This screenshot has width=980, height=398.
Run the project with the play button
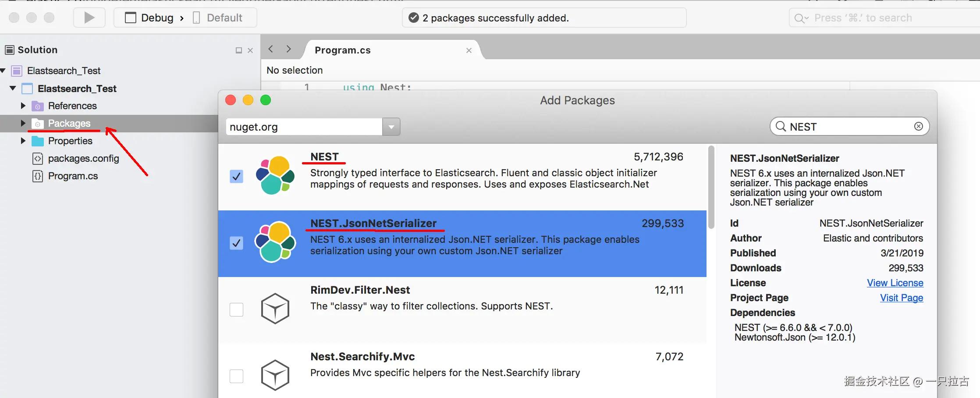tap(89, 18)
